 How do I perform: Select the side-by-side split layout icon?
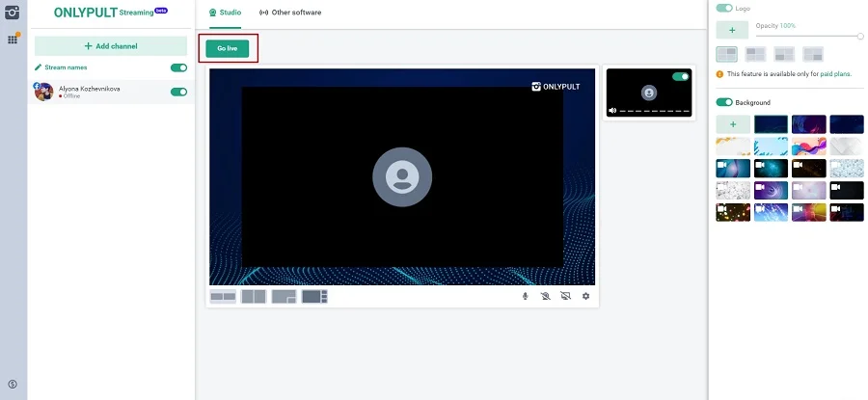(253, 296)
